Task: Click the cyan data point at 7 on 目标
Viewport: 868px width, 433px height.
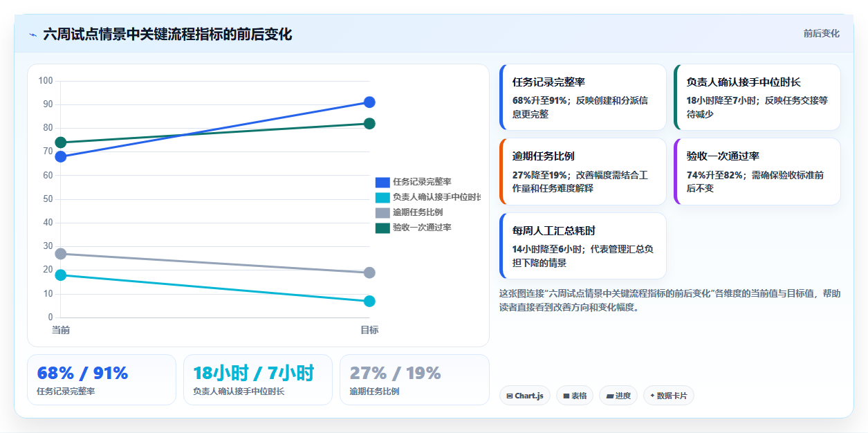Action: click(x=369, y=301)
